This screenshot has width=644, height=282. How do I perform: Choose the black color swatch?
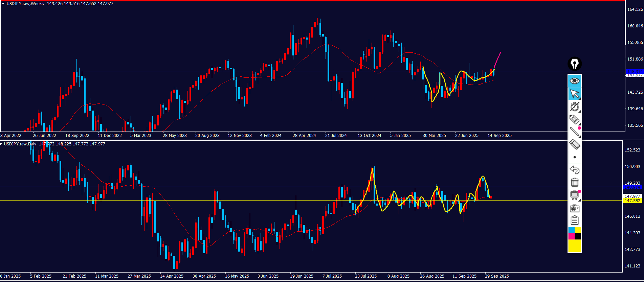pos(578,236)
